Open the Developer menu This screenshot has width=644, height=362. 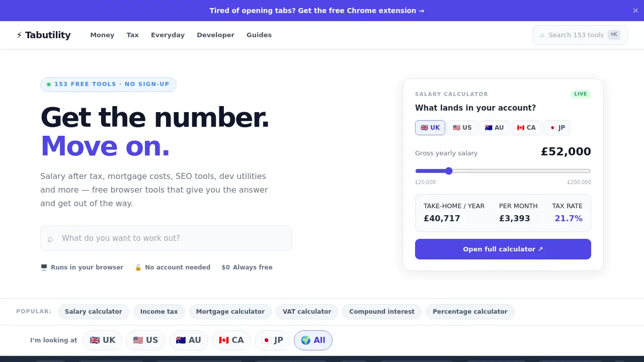pyautogui.click(x=215, y=35)
